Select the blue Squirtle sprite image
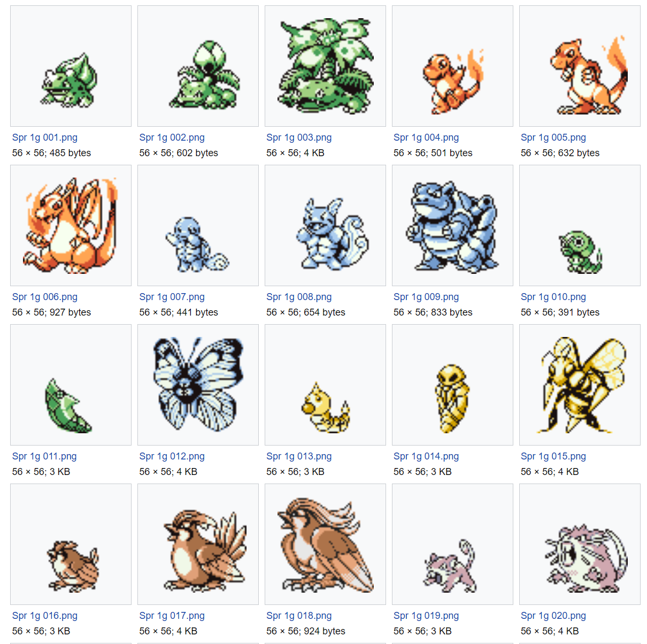Image resolution: width=647 pixels, height=644 pixels. tap(198, 226)
